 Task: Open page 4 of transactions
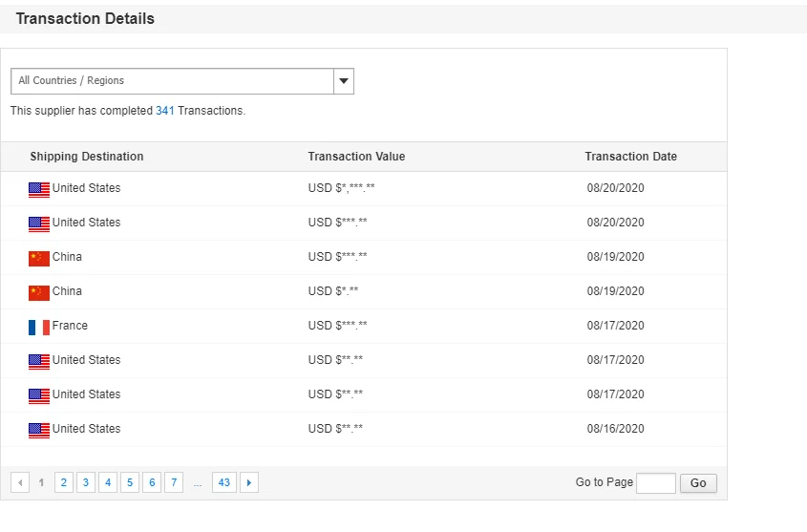point(108,483)
